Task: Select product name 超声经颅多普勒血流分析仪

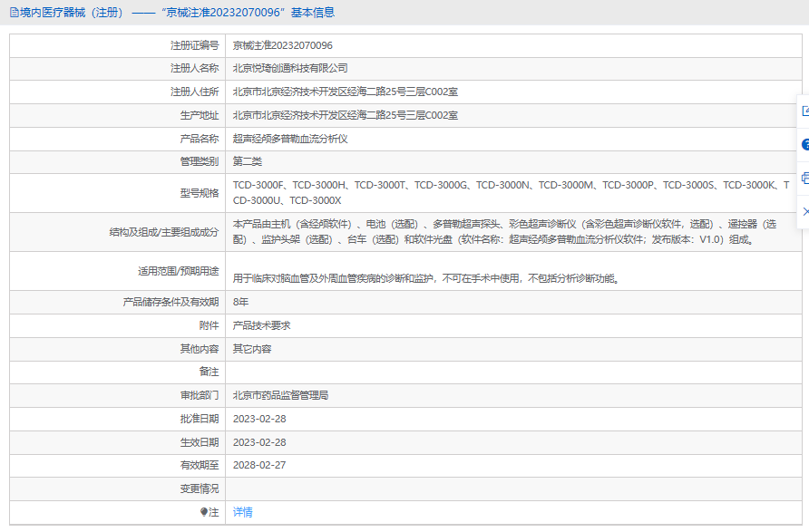Action: click(290, 139)
